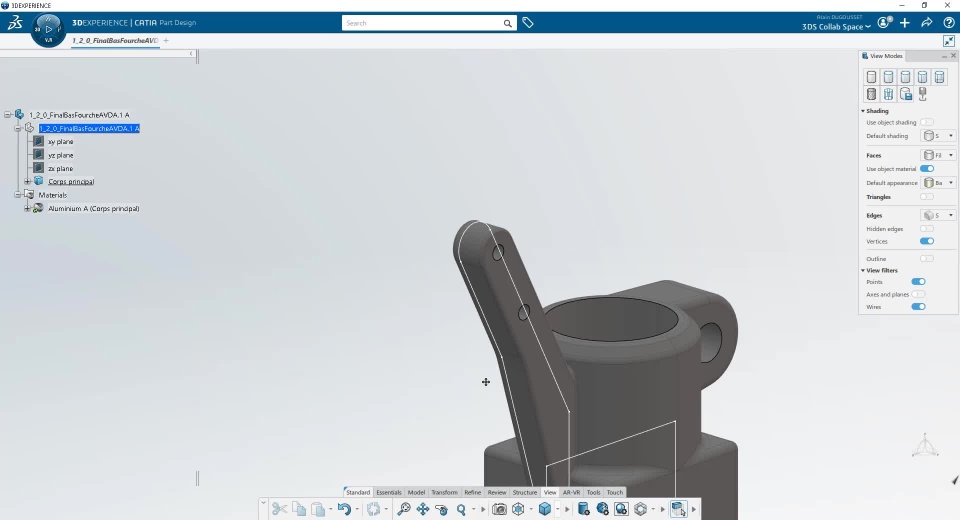Screen dimensions: 960x520
Task: Collapse the View filters section
Action: (x=863, y=270)
